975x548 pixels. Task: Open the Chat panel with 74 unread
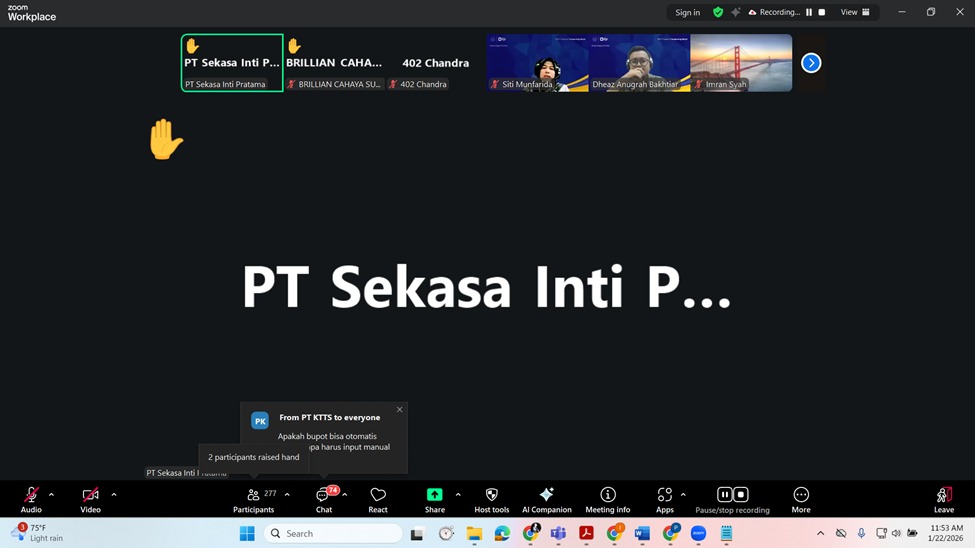point(324,499)
